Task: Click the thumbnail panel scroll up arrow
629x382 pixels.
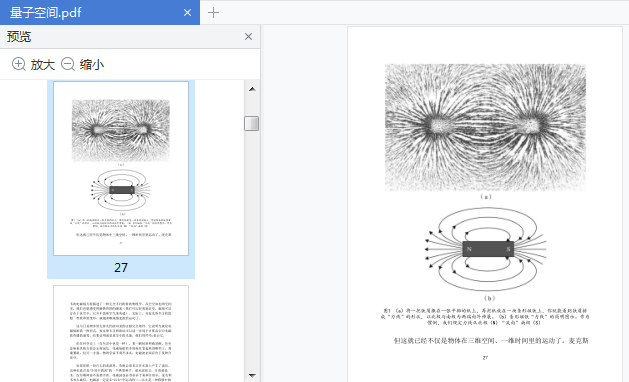Action: click(x=252, y=89)
